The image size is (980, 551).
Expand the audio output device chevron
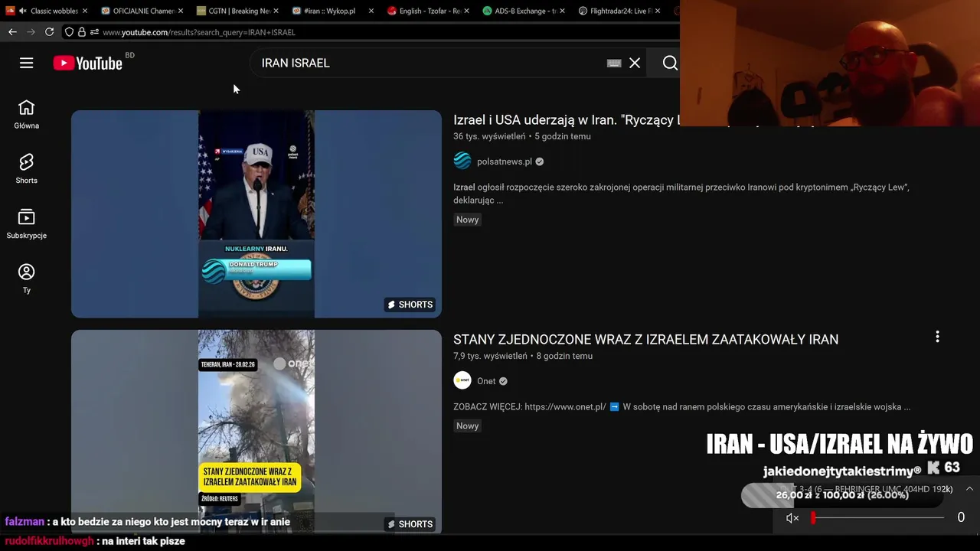[969, 489]
